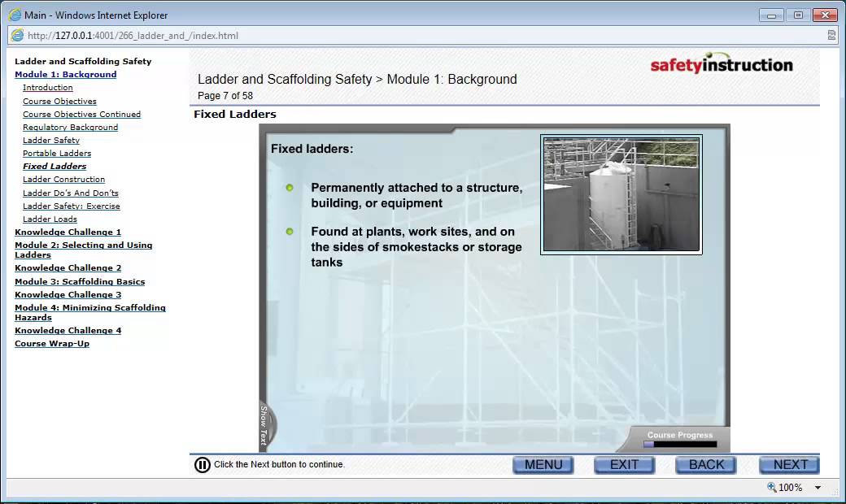
Task: Open Module 3: Scaffolding Basics
Action: (x=80, y=281)
